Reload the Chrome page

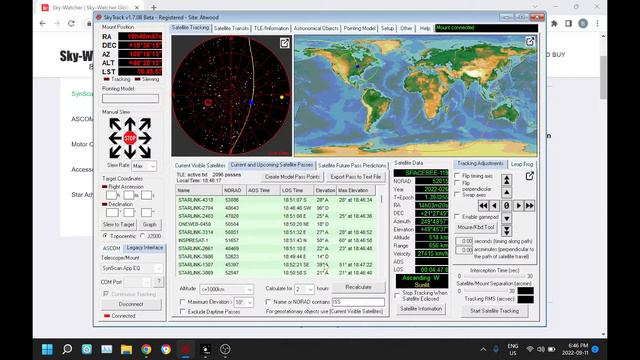(71, 24)
